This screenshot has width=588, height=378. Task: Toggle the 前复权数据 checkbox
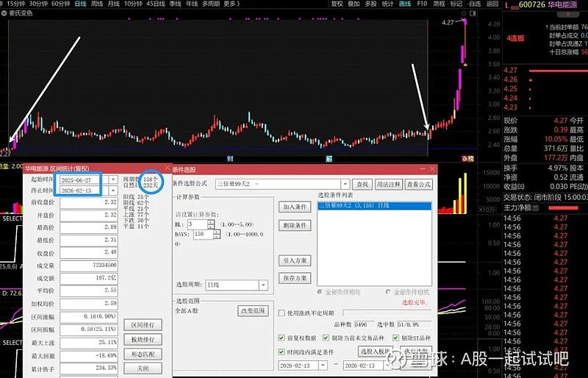pos(282,338)
